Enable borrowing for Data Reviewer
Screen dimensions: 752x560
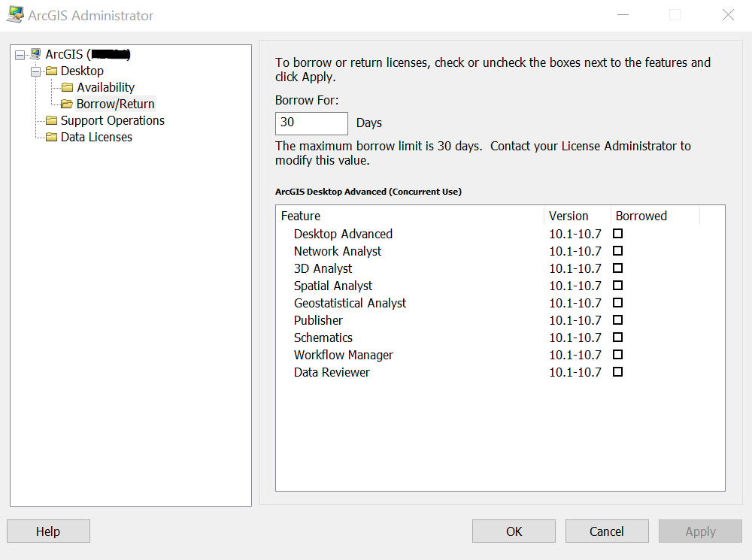click(617, 371)
